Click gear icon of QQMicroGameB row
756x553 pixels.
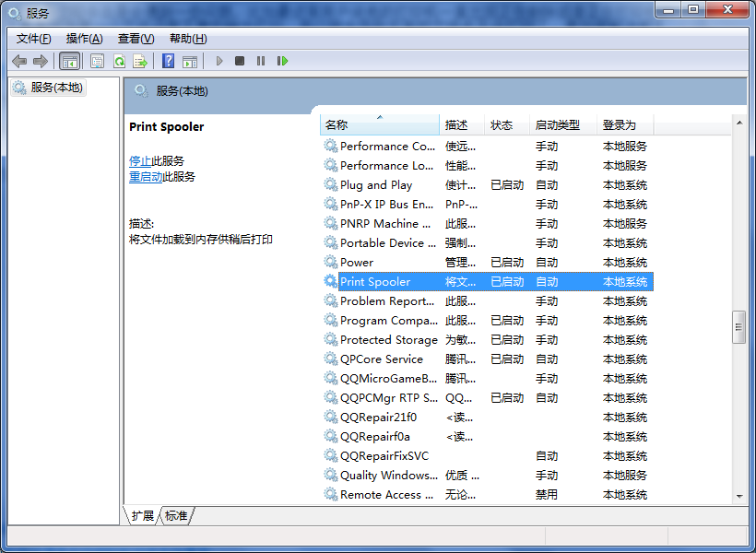coord(330,378)
